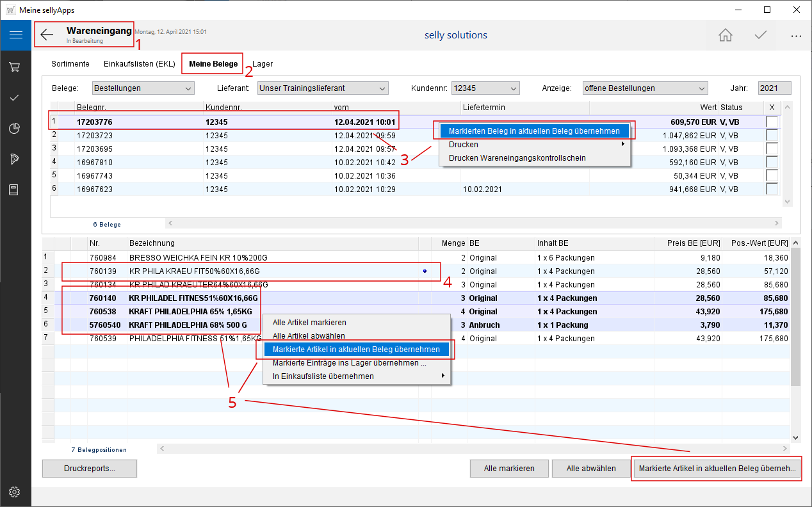Screen dimensions: 812x507
Task: Tick the X checkbox for Beleg 17203776
Action: point(772,122)
